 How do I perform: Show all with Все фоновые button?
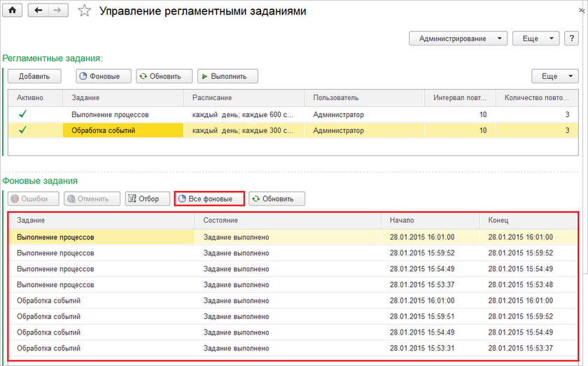pyautogui.click(x=209, y=199)
